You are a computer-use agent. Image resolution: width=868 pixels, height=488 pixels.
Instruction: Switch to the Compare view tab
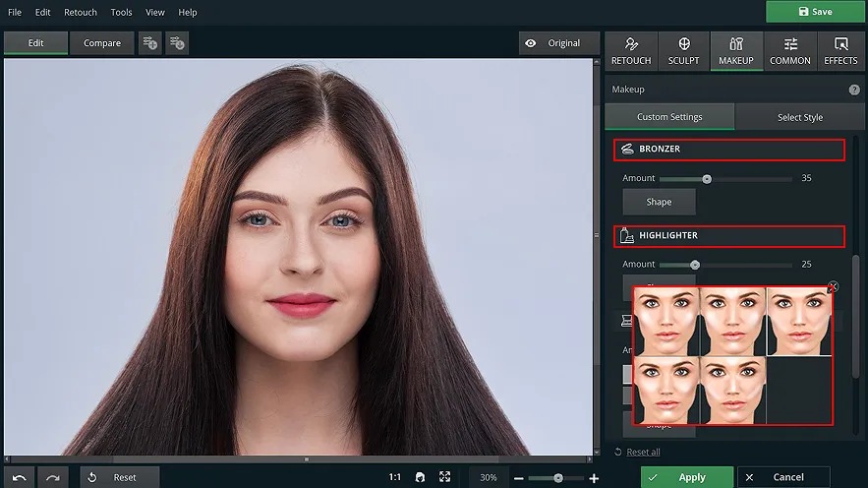[x=102, y=43]
